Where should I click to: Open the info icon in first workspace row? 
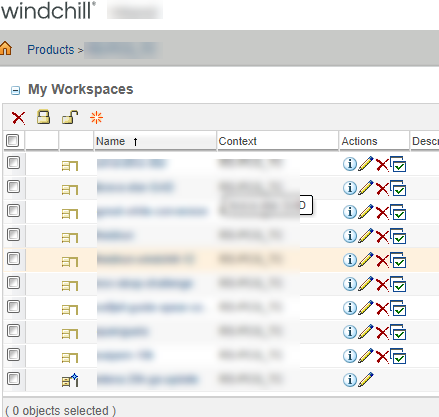[x=350, y=164]
